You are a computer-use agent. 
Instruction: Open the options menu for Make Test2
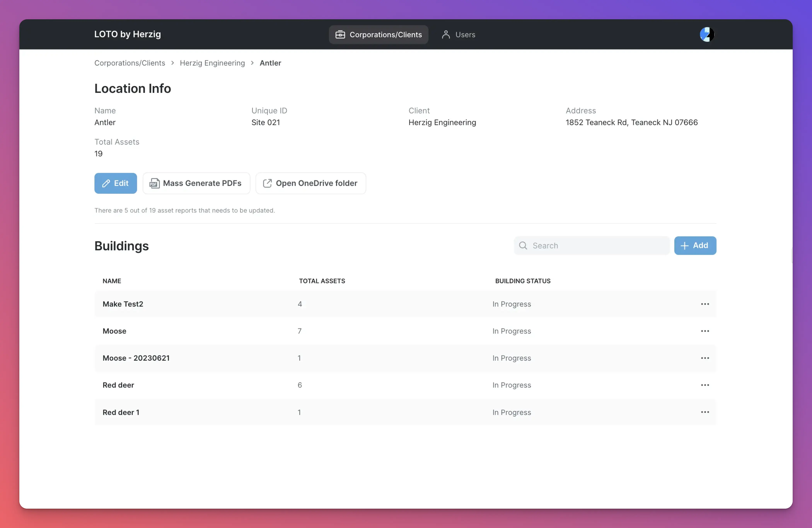[705, 304]
